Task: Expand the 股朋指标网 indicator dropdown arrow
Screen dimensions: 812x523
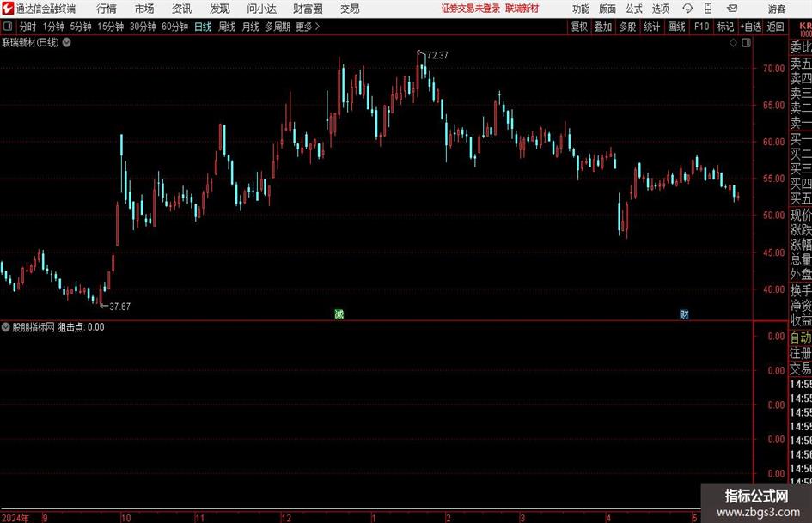Action: click(6, 326)
